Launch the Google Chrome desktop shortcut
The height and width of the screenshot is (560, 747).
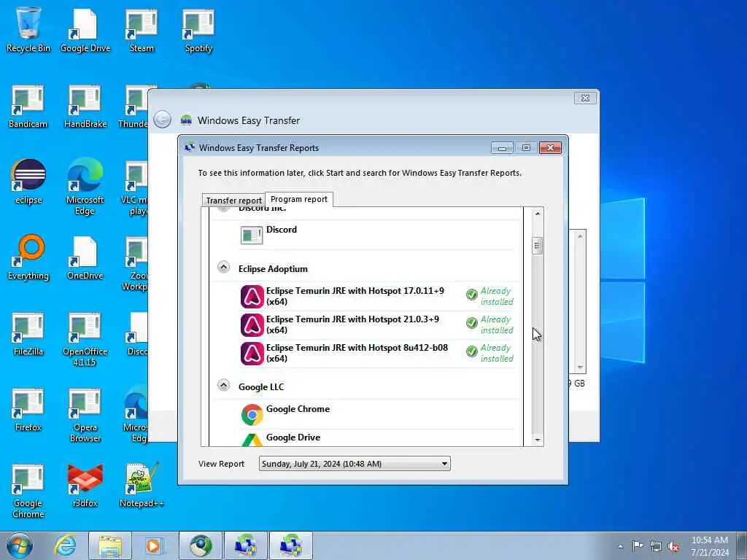point(28,491)
